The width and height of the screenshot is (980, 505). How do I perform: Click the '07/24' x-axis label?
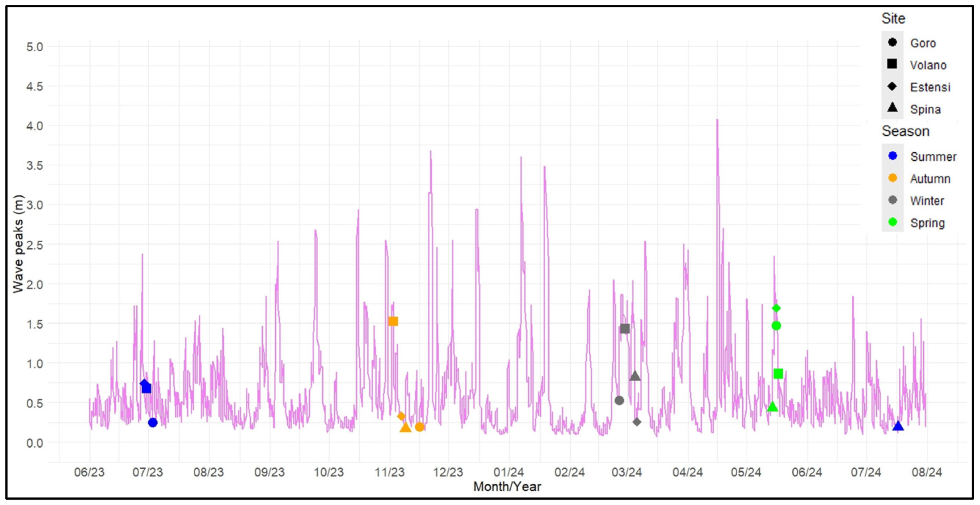click(866, 472)
